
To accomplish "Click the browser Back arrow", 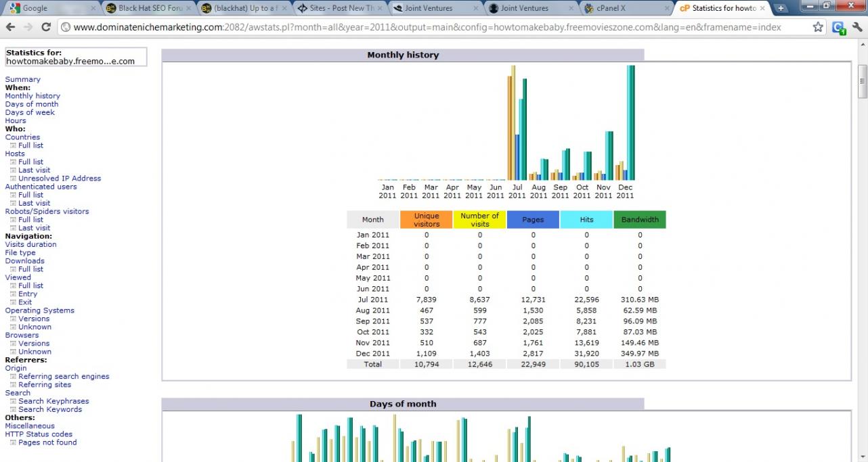I will pyautogui.click(x=10, y=27).
